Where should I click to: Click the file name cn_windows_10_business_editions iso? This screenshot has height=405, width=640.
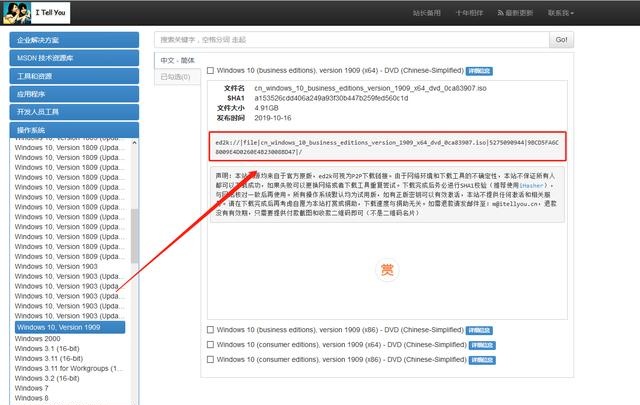tap(370, 88)
